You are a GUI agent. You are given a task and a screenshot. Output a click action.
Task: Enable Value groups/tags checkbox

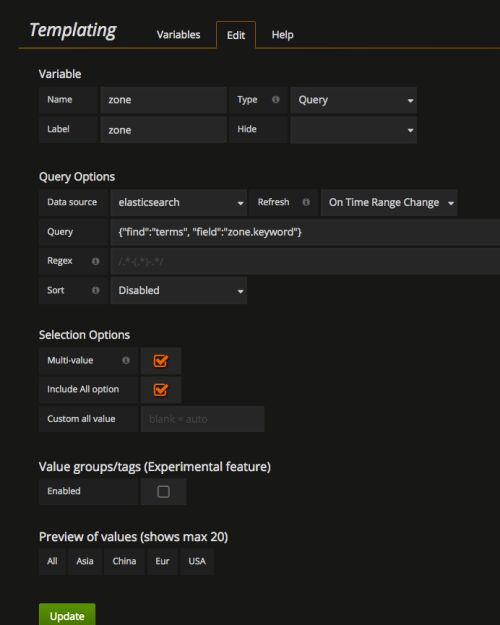[x=163, y=491]
